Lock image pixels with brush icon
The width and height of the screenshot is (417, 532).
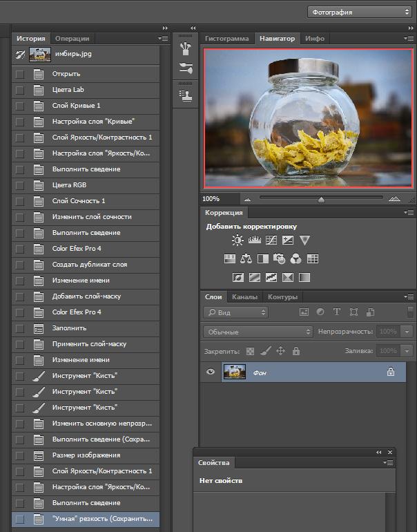click(x=265, y=350)
